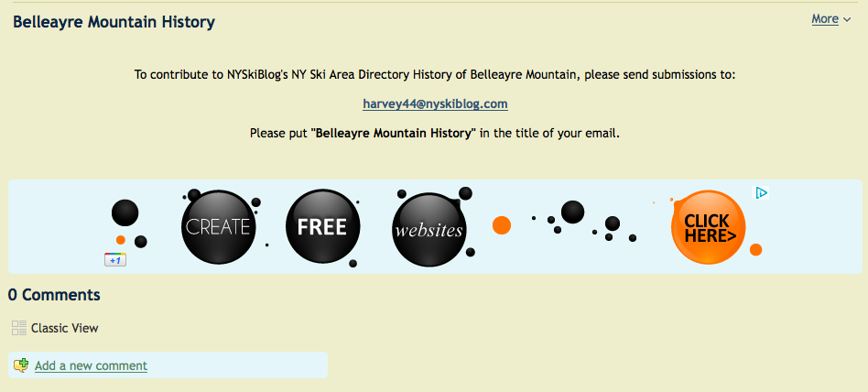Screen dimensions: 868x392
Task: Click the orange CLICK HERE> button
Action: tap(709, 227)
